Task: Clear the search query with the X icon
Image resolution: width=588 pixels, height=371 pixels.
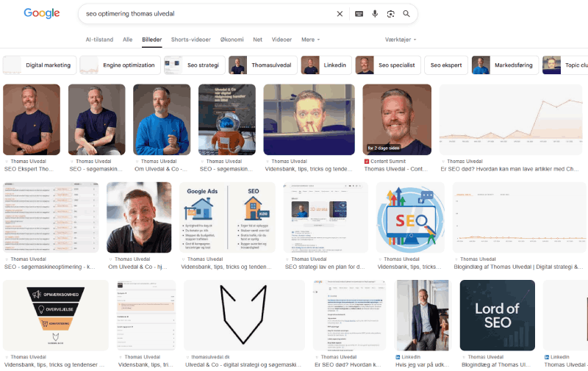Action: tap(340, 14)
